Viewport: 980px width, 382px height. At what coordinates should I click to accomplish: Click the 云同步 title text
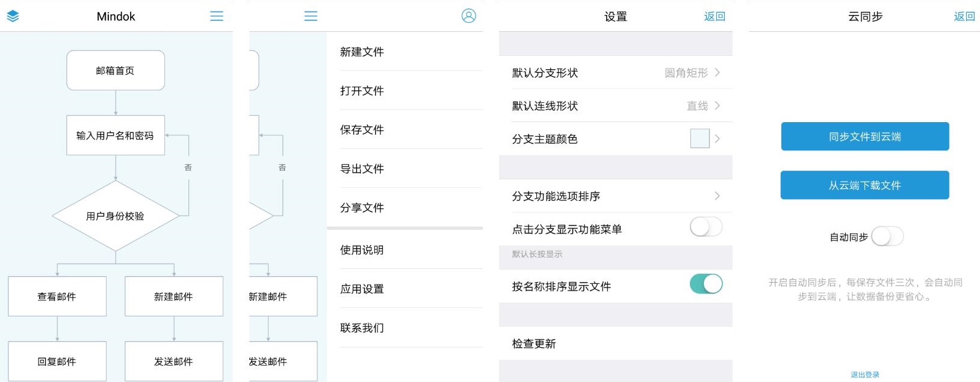(x=865, y=16)
